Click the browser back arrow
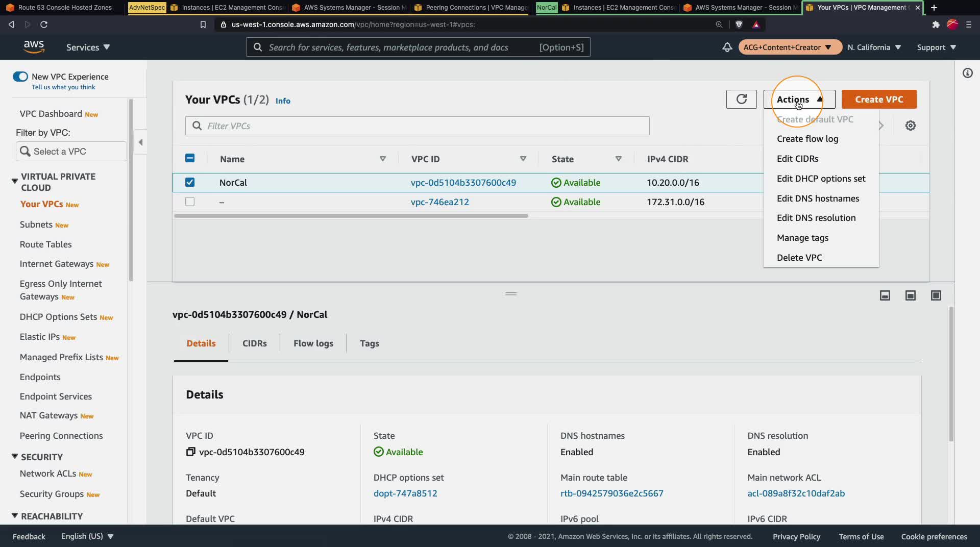 [11, 24]
